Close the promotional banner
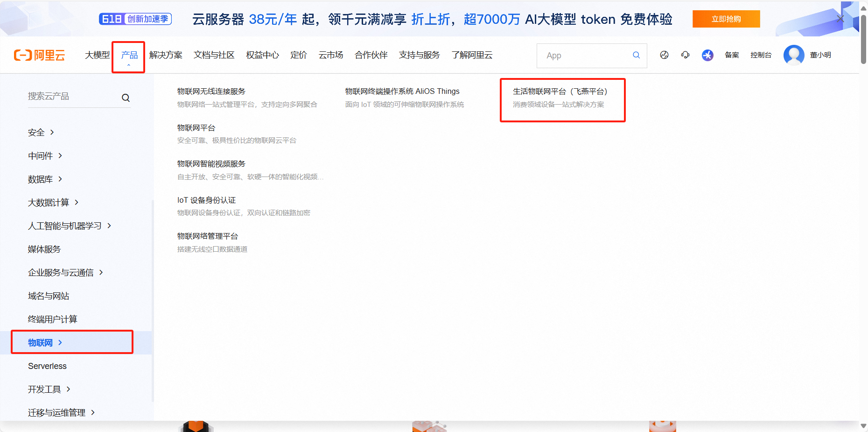The width and height of the screenshot is (868, 432). pyautogui.click(x=840, y=19)
